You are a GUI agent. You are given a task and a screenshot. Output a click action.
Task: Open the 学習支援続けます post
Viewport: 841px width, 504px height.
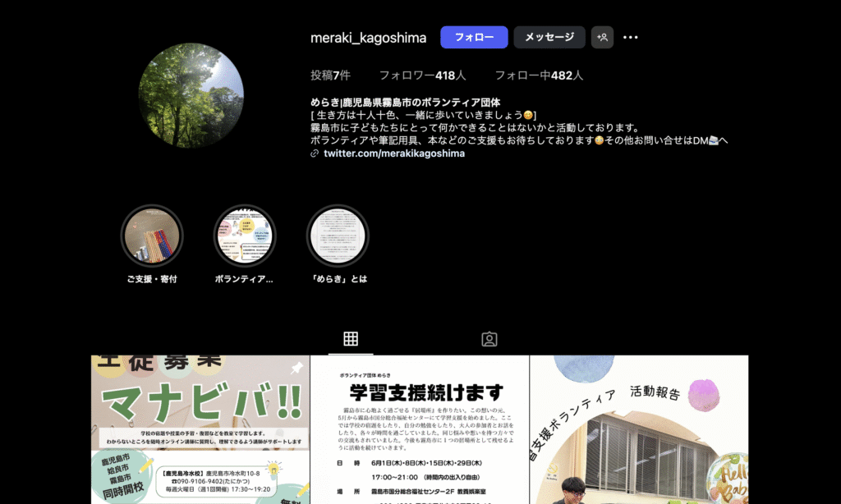pos(418,427)
